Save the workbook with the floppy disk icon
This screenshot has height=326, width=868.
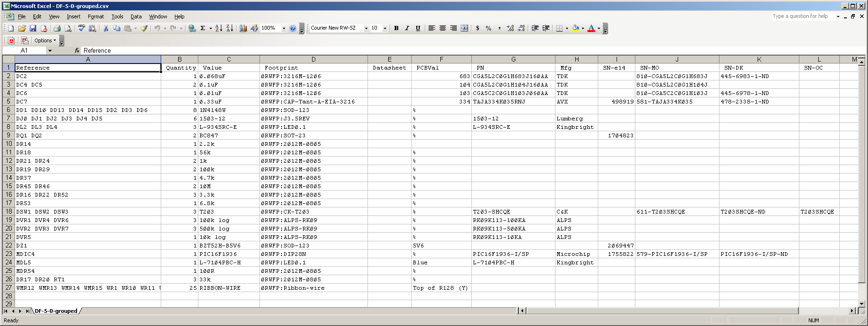pos(33,28)
